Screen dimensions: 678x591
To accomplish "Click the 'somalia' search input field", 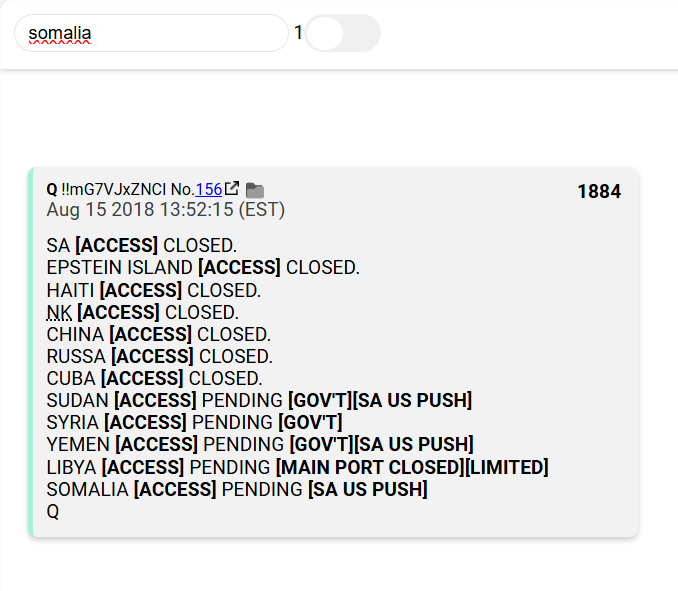I will [x=150, y=33].
